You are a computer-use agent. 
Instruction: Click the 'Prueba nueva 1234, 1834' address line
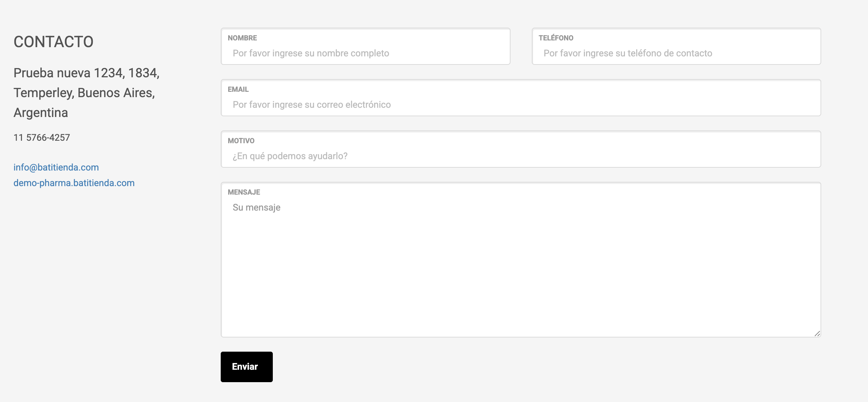coord(86,73)
